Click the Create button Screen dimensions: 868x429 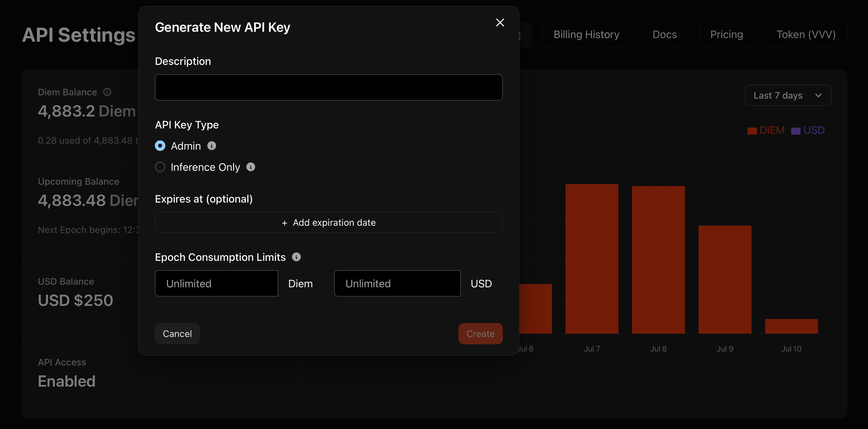coord(480,334)
